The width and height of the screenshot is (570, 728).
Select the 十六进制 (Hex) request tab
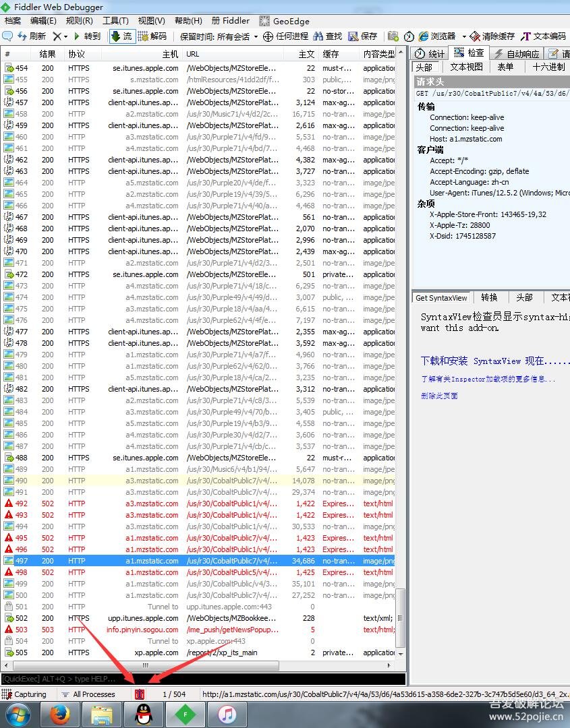pyautogui.click(x=548, y=67)
